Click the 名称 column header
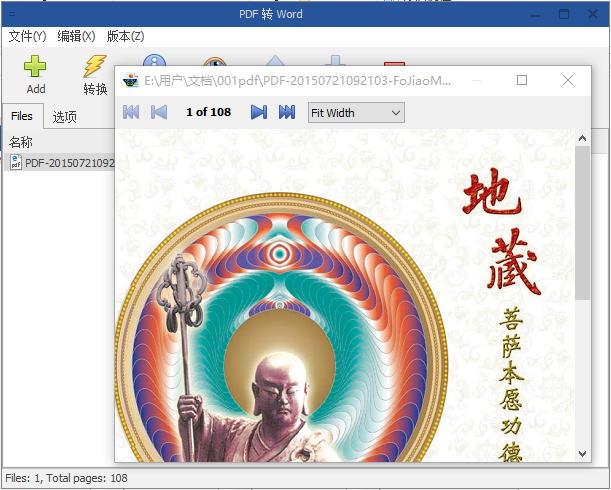Image resolution: width=611 pixels, height=490 pixels. pyautogui.click(x=21, y=142)
